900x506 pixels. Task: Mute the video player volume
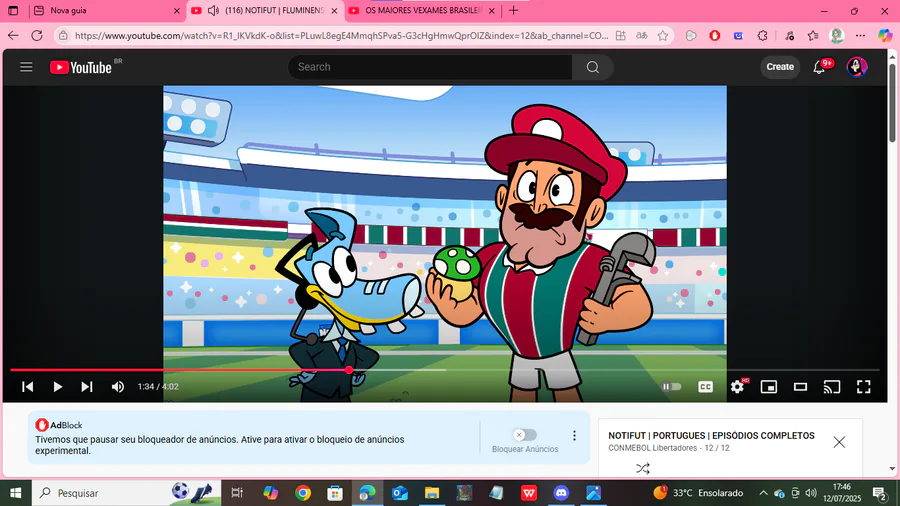coord(118,387)
